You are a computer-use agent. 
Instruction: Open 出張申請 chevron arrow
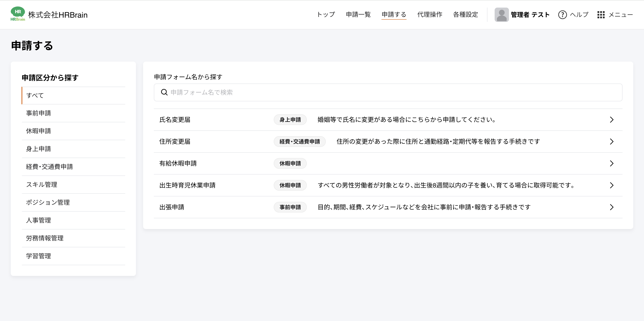[x=612, y=207]
